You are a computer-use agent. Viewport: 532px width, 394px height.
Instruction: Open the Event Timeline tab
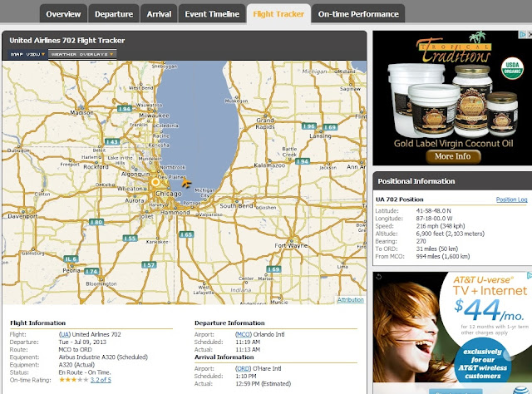click(212, 14)
